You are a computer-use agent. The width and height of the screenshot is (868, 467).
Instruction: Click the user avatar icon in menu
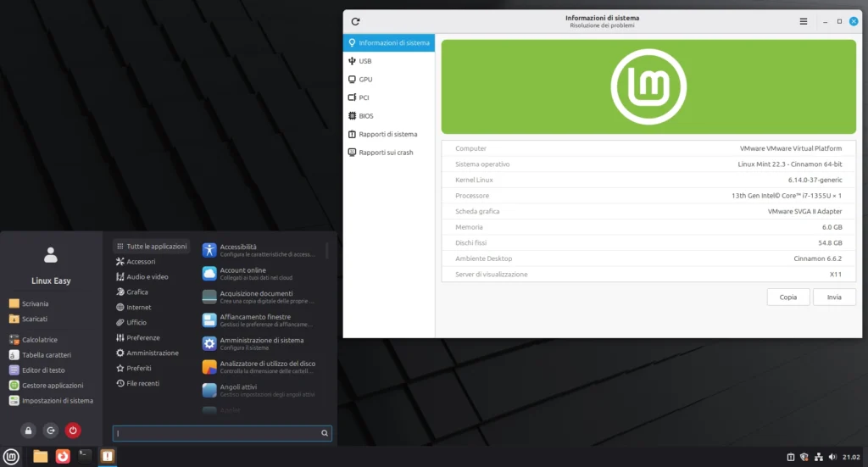(50, 255)
